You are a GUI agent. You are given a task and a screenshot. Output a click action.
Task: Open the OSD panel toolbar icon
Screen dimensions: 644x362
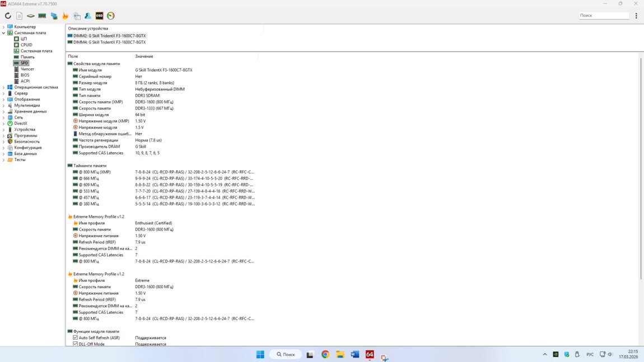click(x=99, y=16)
